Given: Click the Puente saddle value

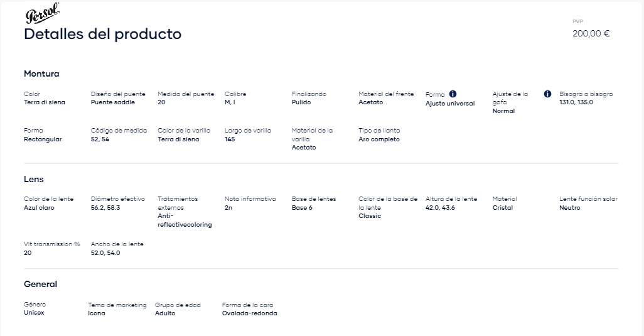Looking at the screenshot, I should click(112, 102).
